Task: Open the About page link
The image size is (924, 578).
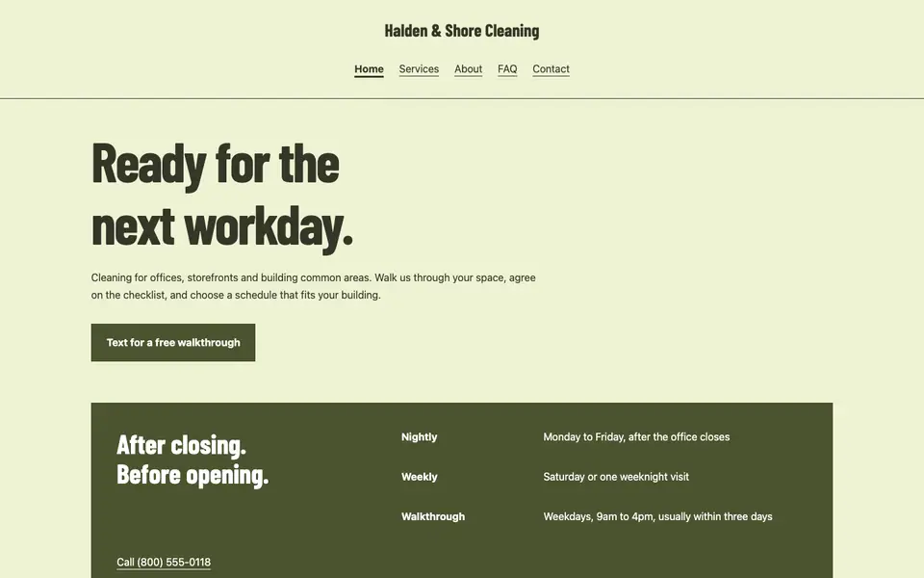Action: [x=469, y=69]
